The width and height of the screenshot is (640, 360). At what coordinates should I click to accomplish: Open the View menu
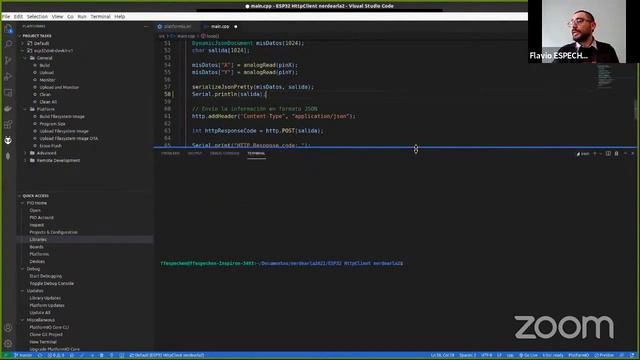click(x=58, y=17)
